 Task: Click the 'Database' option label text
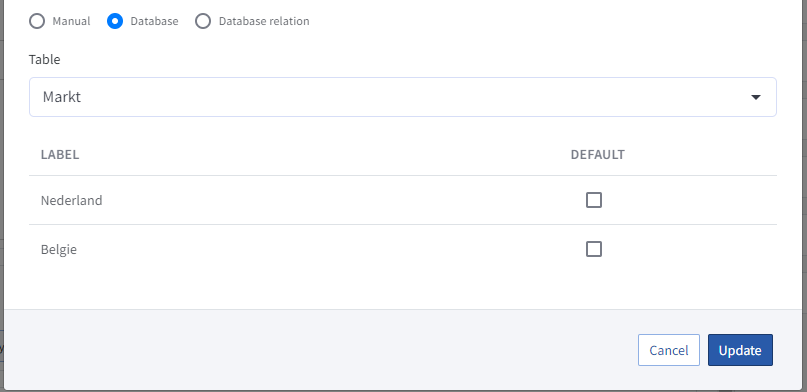point(154,21)
